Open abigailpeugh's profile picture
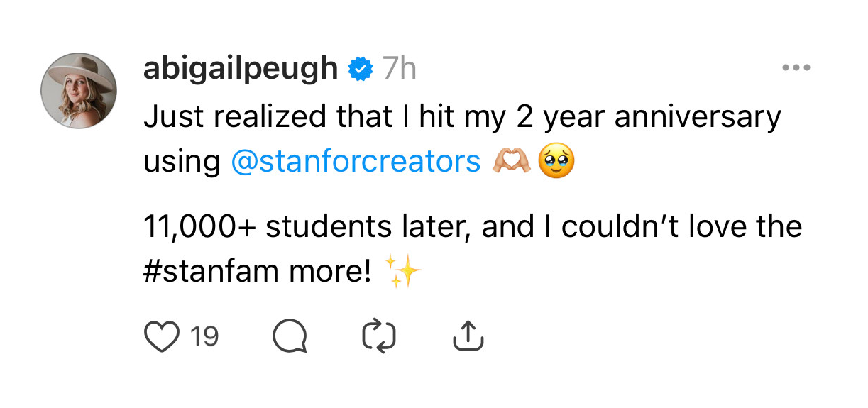Screen dimensions: 868x408 [x=79, y=90]
